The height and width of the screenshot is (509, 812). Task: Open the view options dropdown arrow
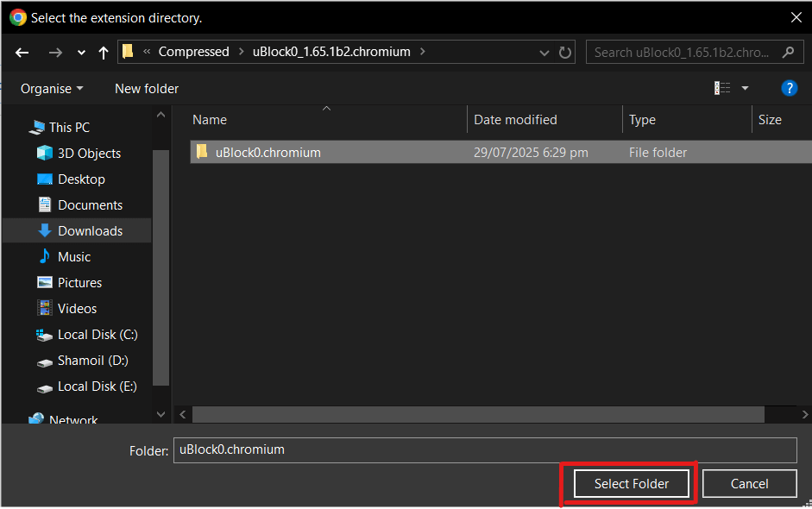[x=746, y=88]
